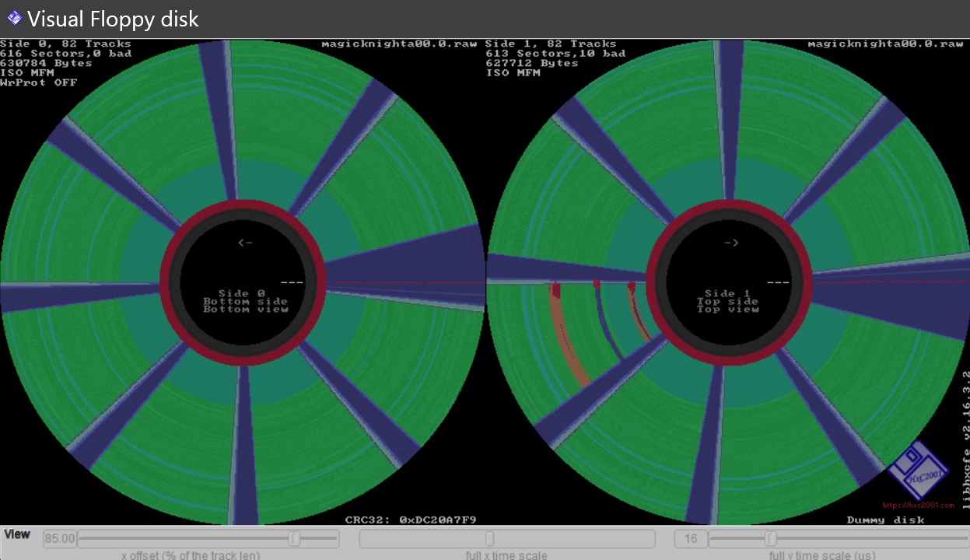Click the full y time scale field showing 16
Image resolution: width=970 pixels, height=560 pixels.
690,539
